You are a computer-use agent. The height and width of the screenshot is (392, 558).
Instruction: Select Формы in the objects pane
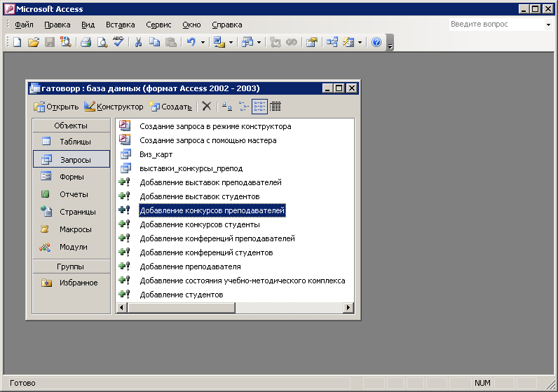tap(72, 177)
